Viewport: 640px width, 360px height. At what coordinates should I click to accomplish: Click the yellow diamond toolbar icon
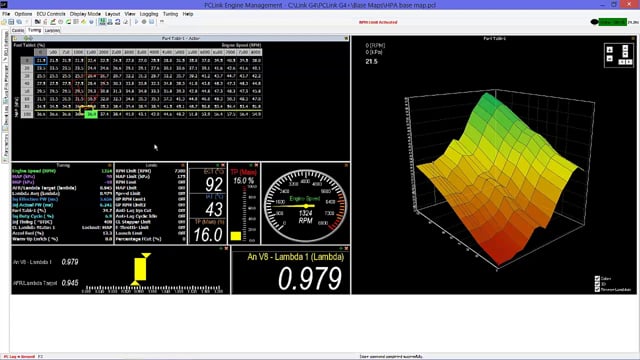(84, 22)
